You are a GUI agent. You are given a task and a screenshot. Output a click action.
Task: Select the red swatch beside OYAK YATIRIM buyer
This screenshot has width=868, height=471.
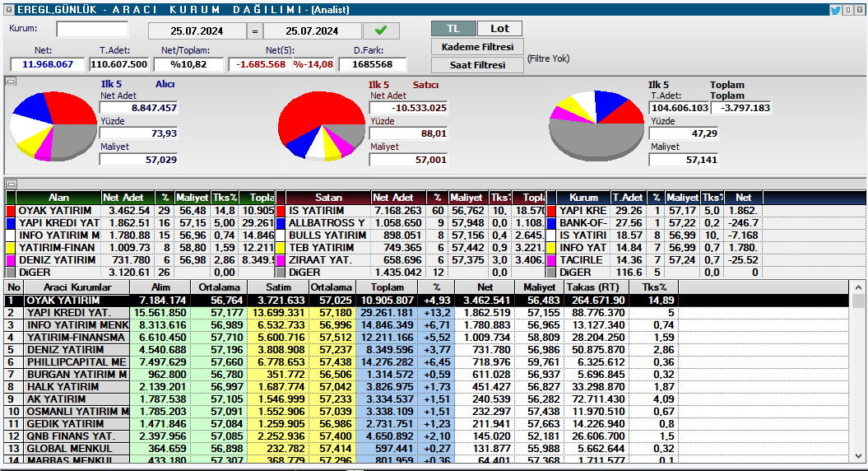[x=10, y=211]
